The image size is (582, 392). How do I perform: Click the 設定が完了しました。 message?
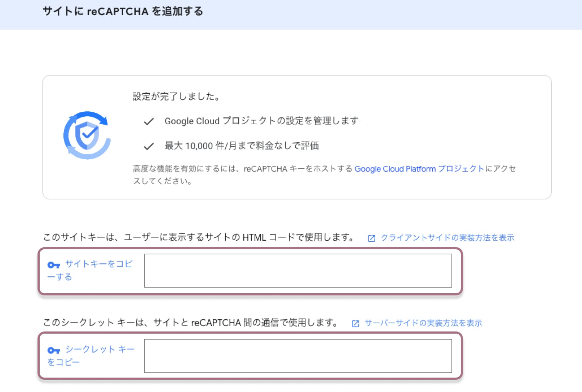point(176,97)
